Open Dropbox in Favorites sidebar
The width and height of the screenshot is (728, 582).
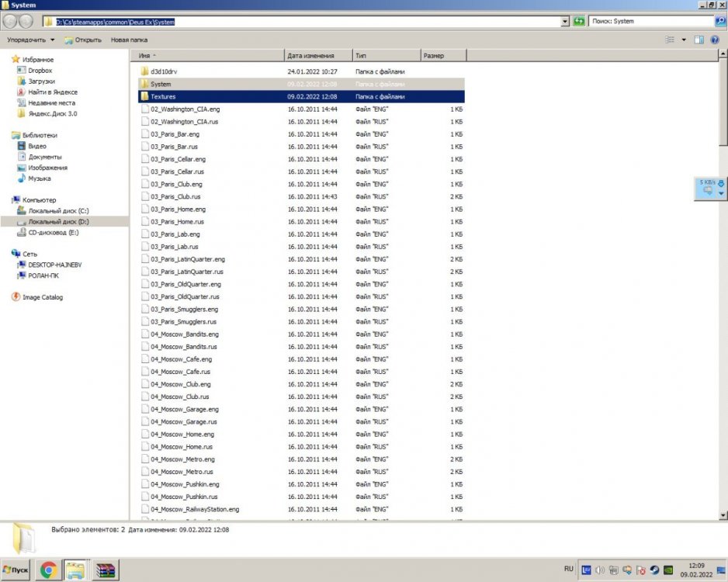(x=40, y=71)
